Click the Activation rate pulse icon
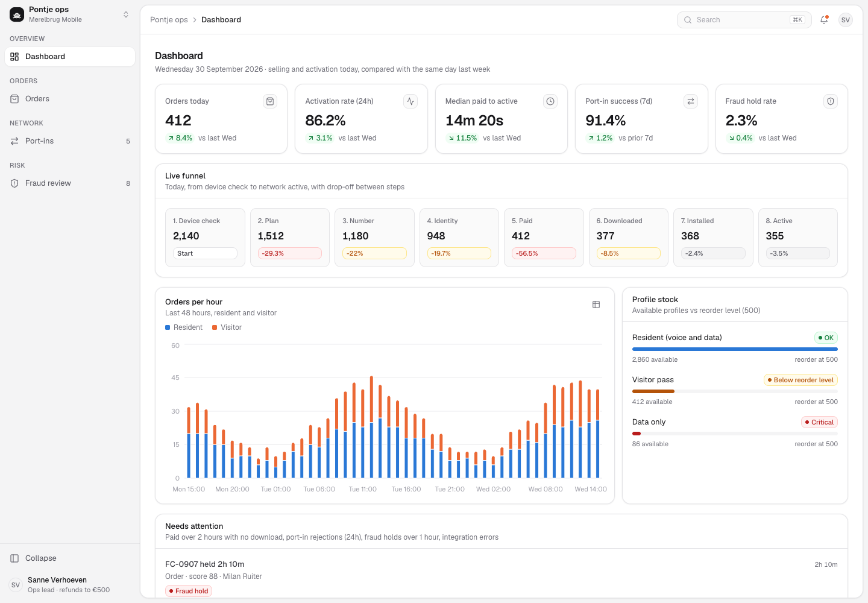Screen dimensions: 868x603 tap(410, 101)
